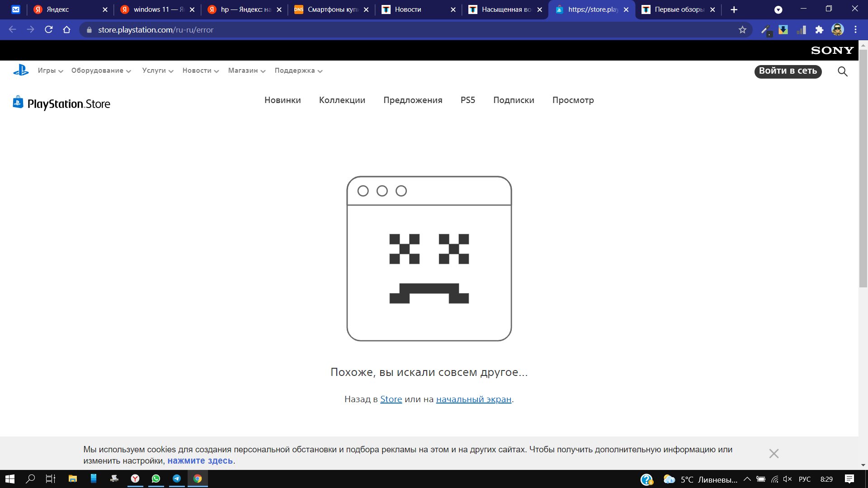The height and width of the screenshot is (488, 868).
Task: Expand the Оборудование menu
Action: point(101,70)
